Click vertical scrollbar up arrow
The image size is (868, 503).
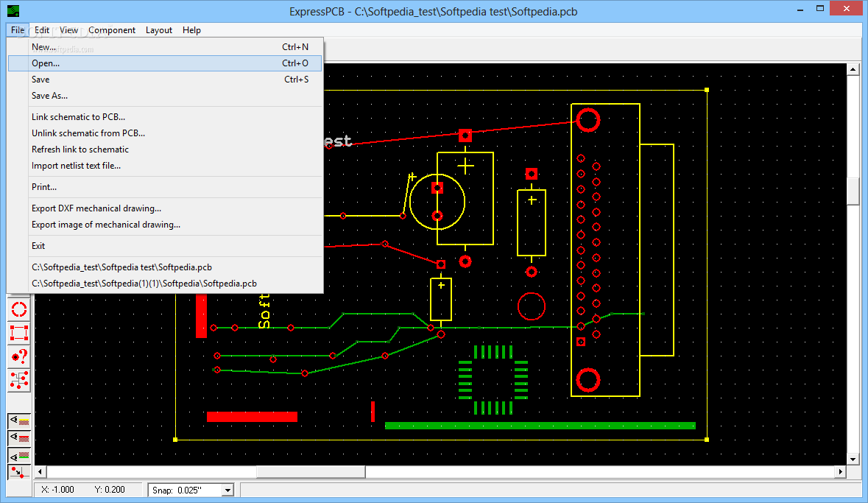(853, 70)
